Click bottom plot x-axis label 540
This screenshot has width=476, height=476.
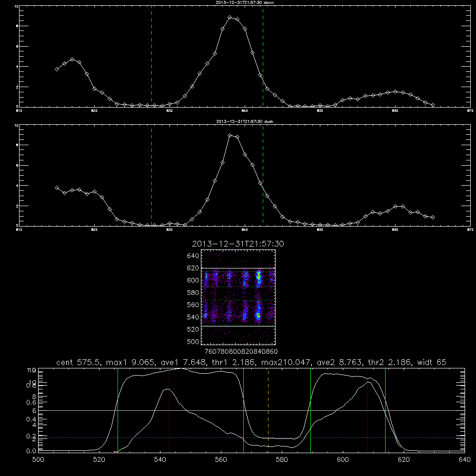160,460
